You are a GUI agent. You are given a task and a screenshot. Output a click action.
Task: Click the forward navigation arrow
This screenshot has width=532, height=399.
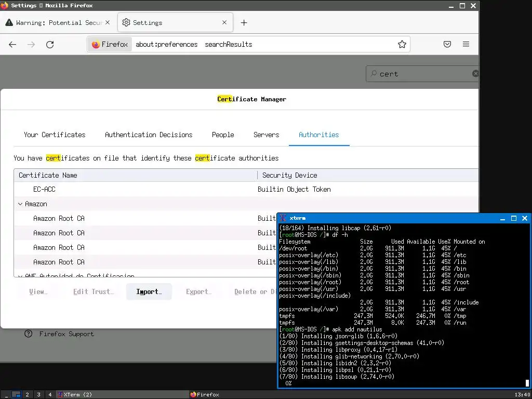(x=31, y=45)
